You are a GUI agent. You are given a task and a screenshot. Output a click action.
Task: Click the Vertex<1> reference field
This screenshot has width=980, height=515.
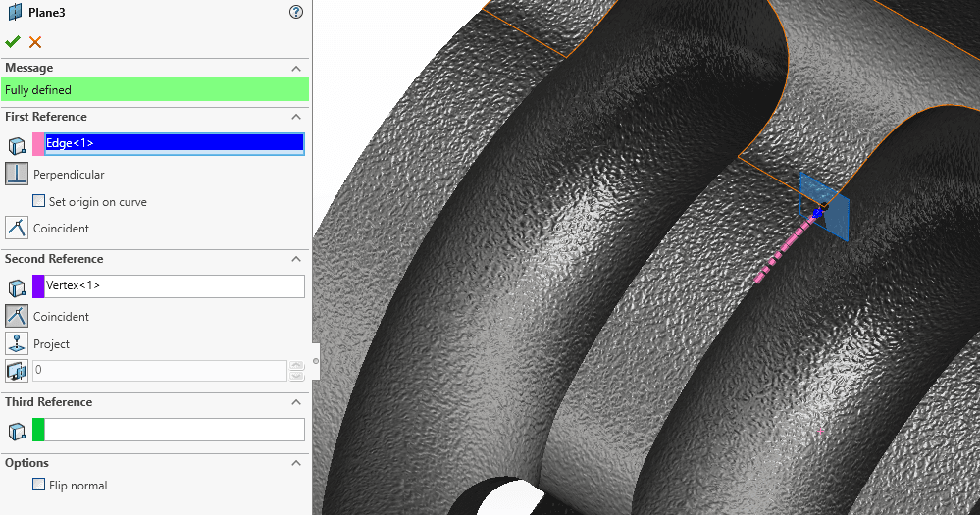pyautogui.click(x=174, y=286)
